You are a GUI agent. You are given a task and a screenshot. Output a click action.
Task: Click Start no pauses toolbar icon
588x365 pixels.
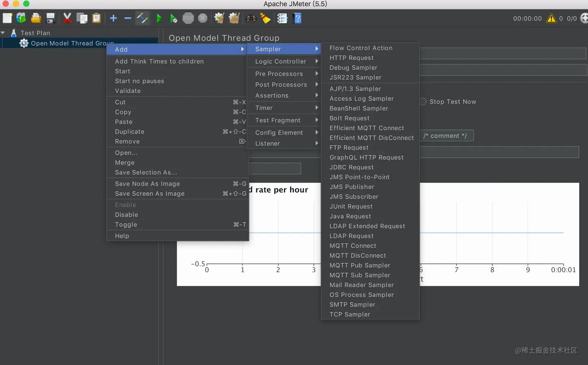point(173,18)
